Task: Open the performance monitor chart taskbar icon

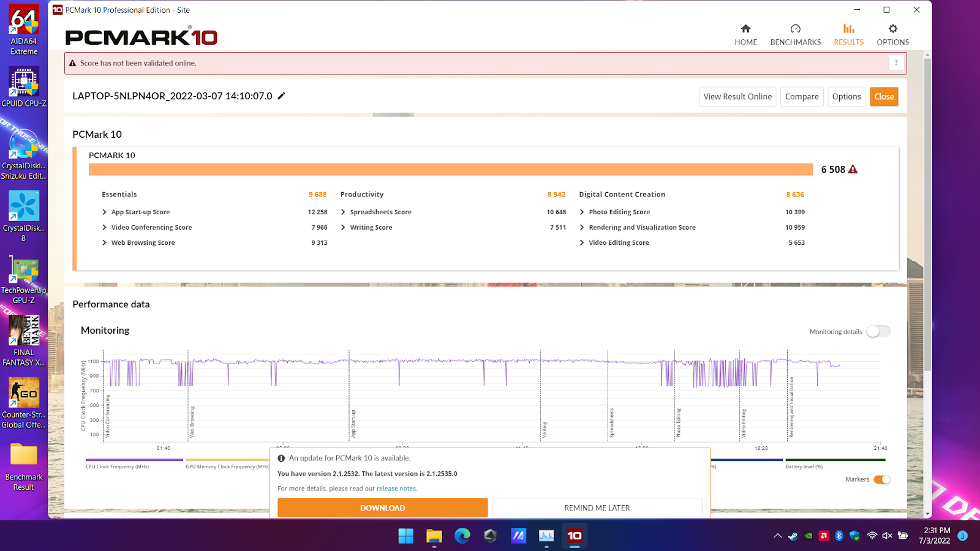Action: (546, 536)
